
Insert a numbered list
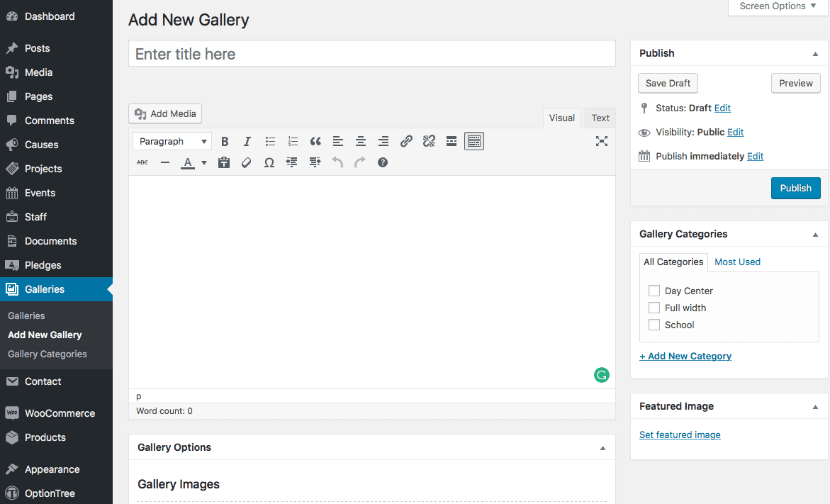[293, 141]
